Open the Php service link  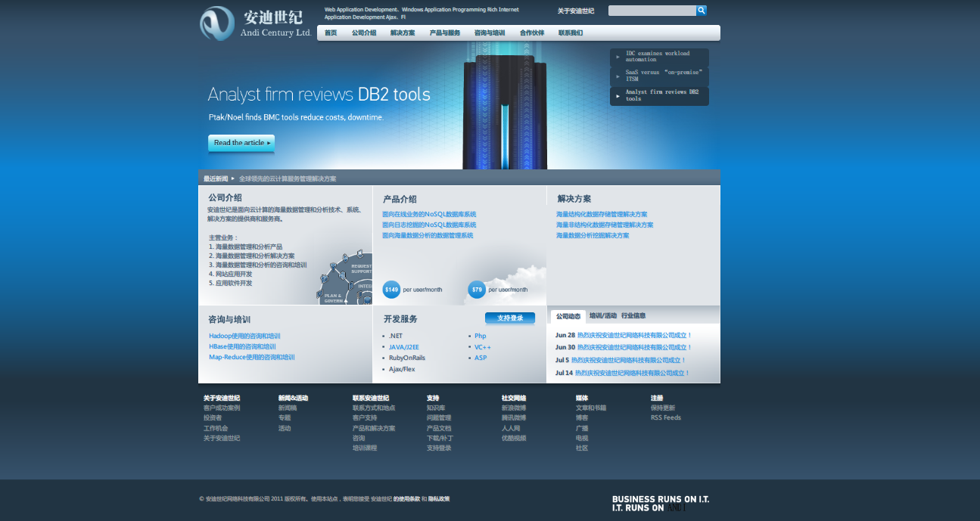(481, 336)
